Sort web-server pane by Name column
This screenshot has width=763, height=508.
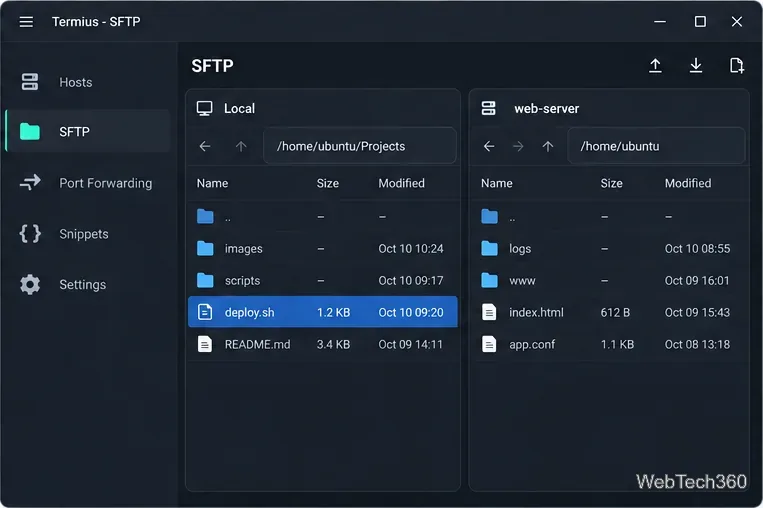point(496,183)
